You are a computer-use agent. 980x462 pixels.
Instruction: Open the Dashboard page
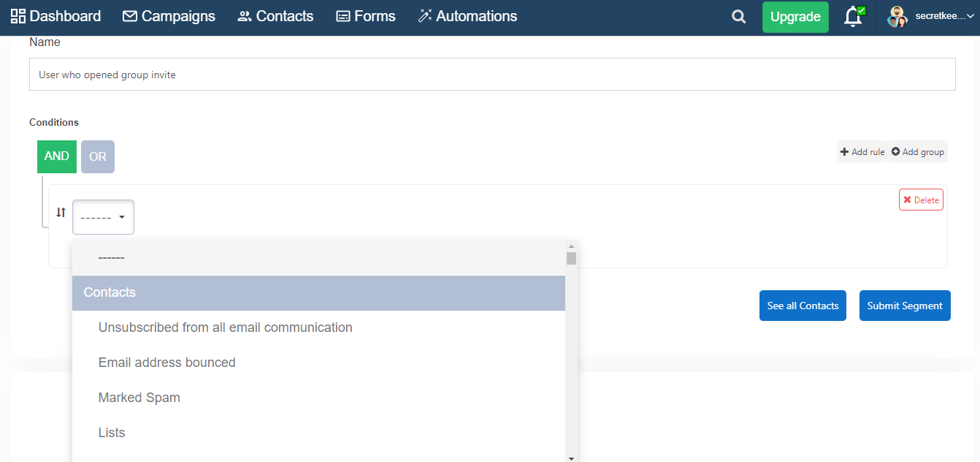click(56, 16)
